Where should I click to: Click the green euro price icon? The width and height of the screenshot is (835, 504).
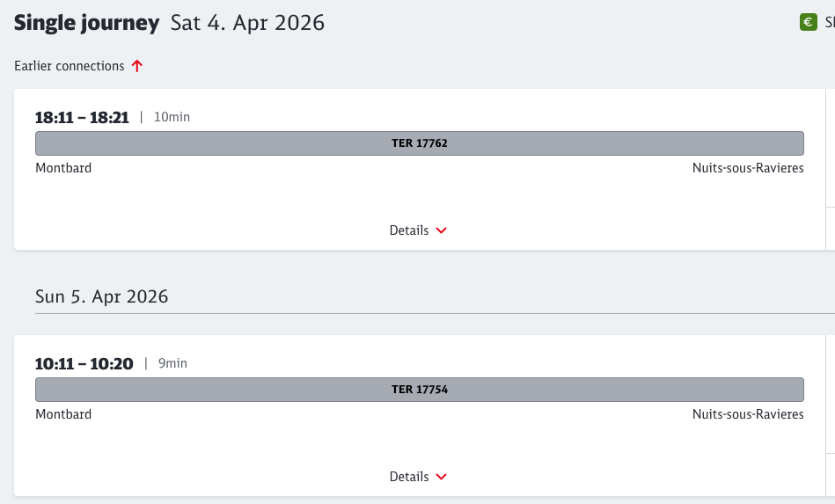(x=809, y=23)
